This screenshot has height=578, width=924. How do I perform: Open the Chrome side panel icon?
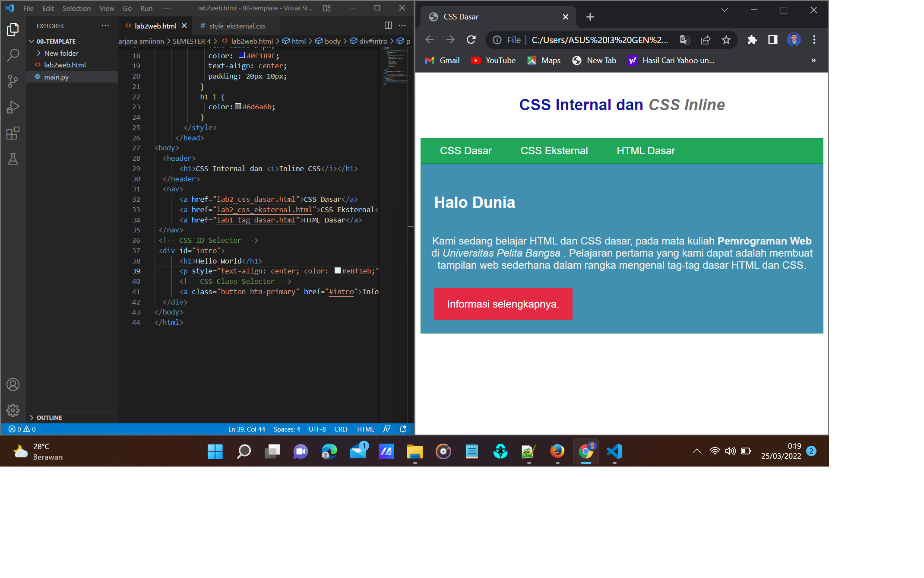pyautogui.click(x=773, y=40)
